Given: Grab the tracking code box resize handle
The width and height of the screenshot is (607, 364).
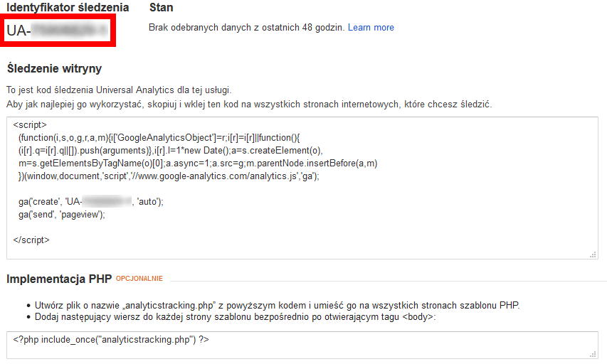Looking at the screenshot, I should [593, 255].
